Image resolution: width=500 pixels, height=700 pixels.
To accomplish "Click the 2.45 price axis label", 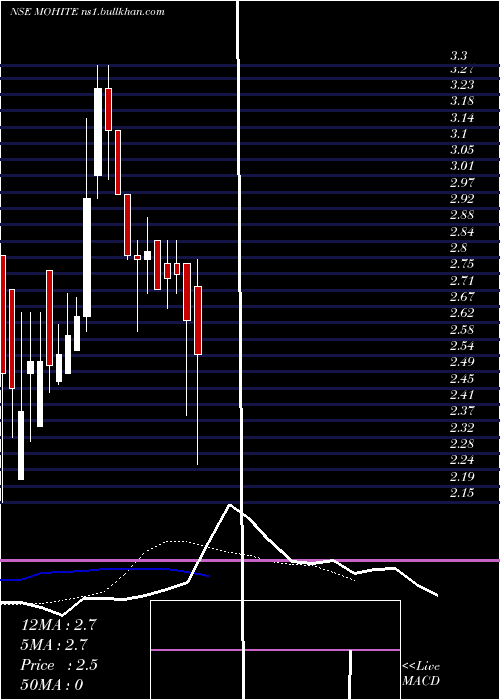I will (x=462, y=379).
